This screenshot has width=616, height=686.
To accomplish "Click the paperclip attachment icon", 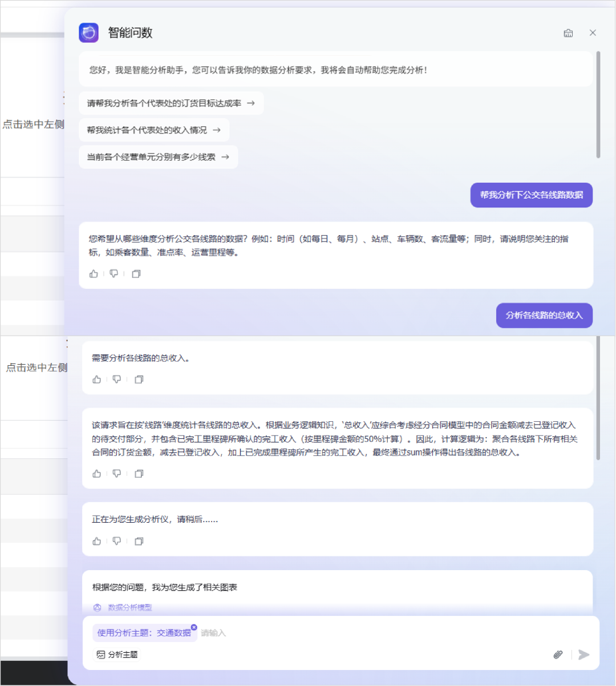I will click(x=558, y=655).
